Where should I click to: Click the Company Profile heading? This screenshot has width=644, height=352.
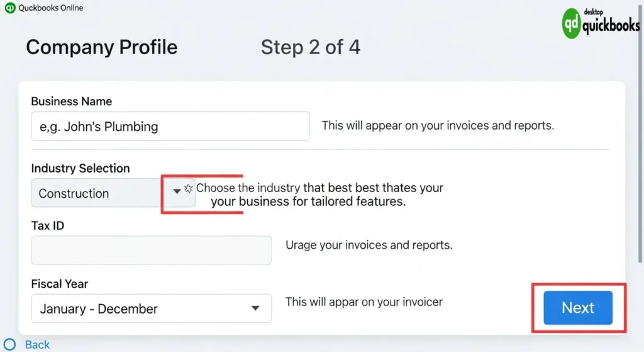[101, 47]
